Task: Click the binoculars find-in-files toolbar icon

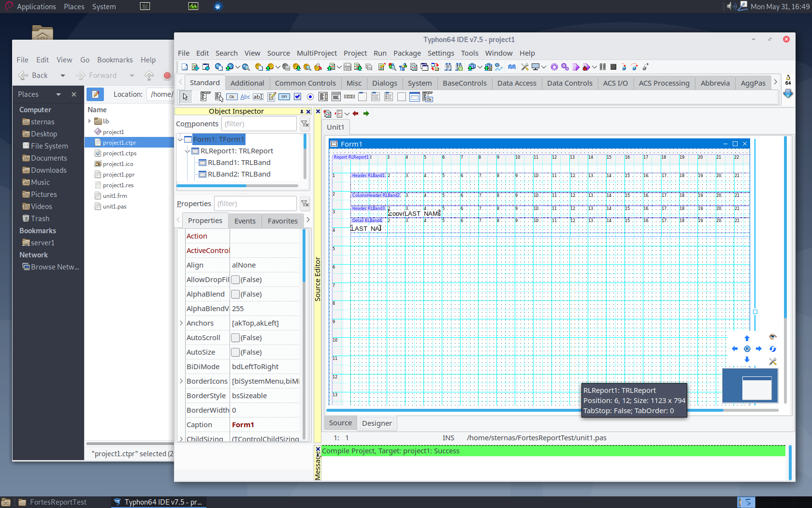Action: pyautogui.click(x=448, y=67)
